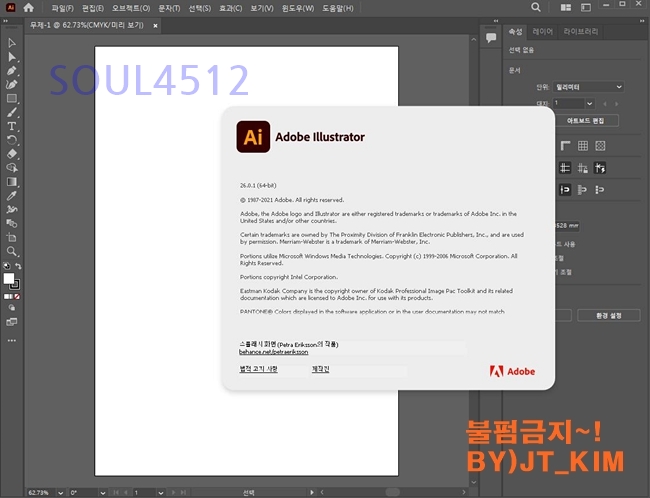This screenshot has height=498, width=650.
Task: Open rotation angle dropdown in status bar
Action: pos(103,493)
